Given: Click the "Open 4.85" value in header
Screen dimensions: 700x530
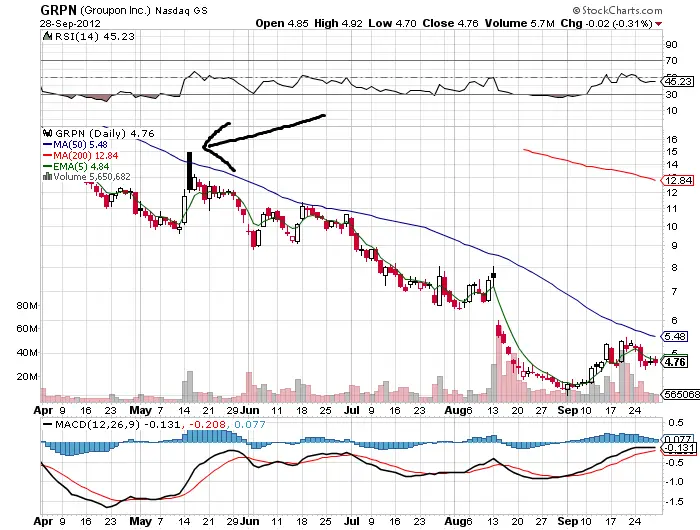Looking at the screenshot, I should 282,23.
